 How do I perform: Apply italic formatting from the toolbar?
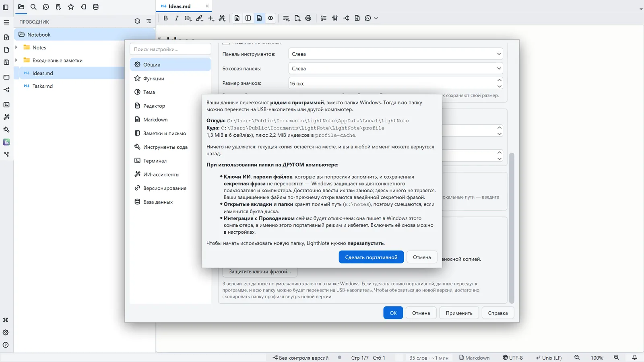coord(177,18)
